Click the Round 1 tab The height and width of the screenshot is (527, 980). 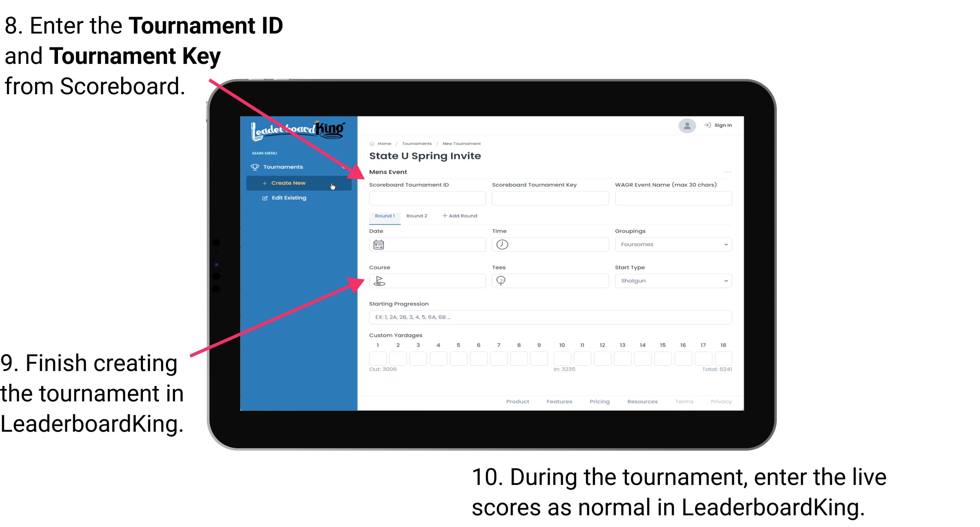[x=384, y=216]
